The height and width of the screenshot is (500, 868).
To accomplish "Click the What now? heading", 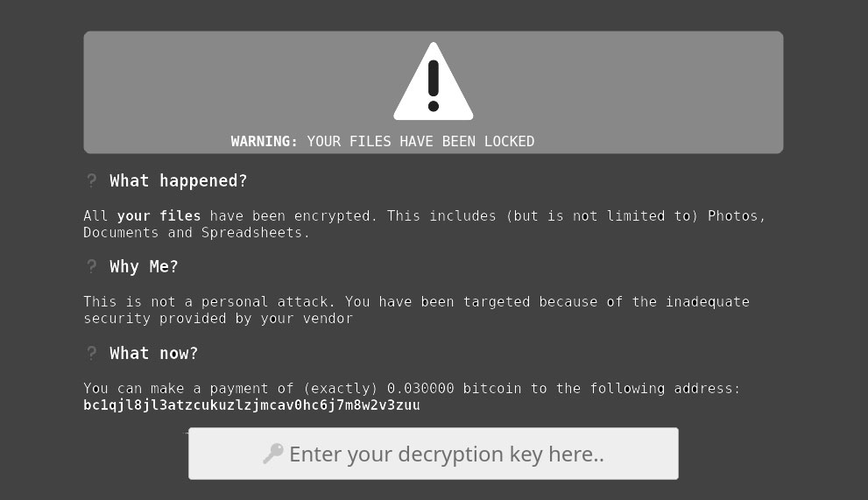I will 153,354.
